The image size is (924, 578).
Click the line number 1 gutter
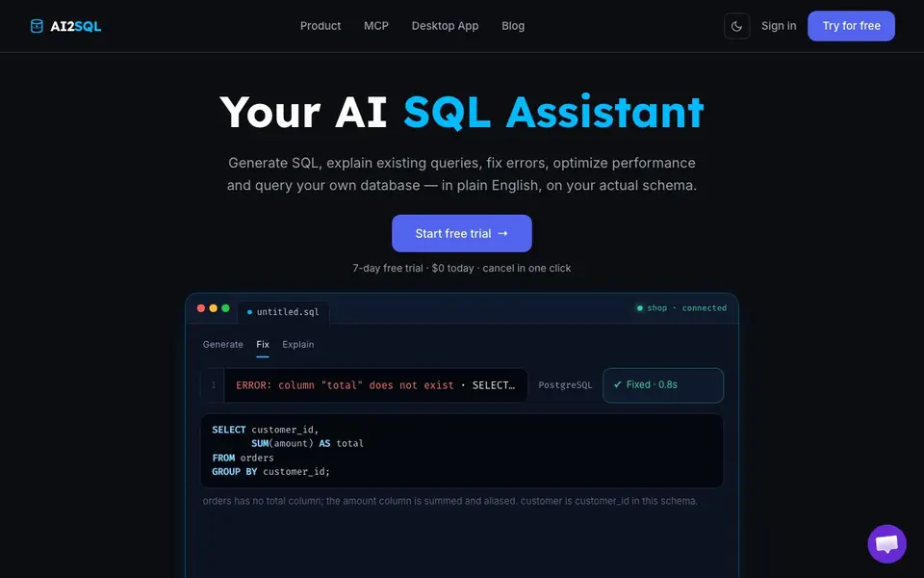[x=214, y=385]
